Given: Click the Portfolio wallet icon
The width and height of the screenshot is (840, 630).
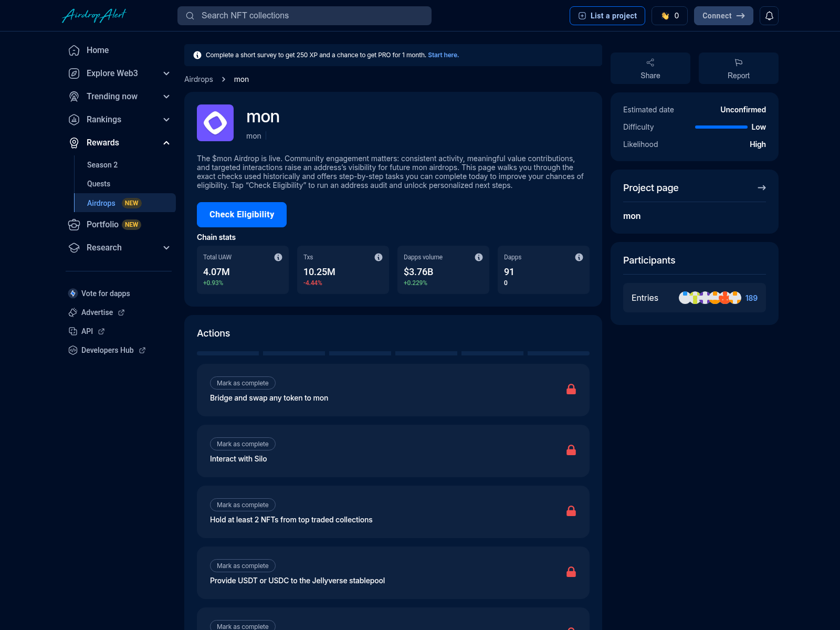Looking at the screenshot, I should pos(73,224).
